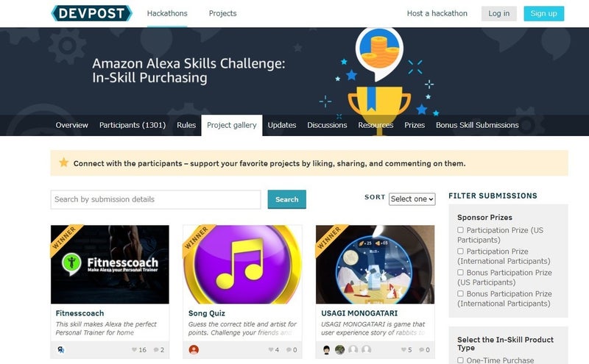The height and width of the screenshot is (364, 589).
Task: Click the Fitnesscoach author avatar icon
Action: click(61, 350)
